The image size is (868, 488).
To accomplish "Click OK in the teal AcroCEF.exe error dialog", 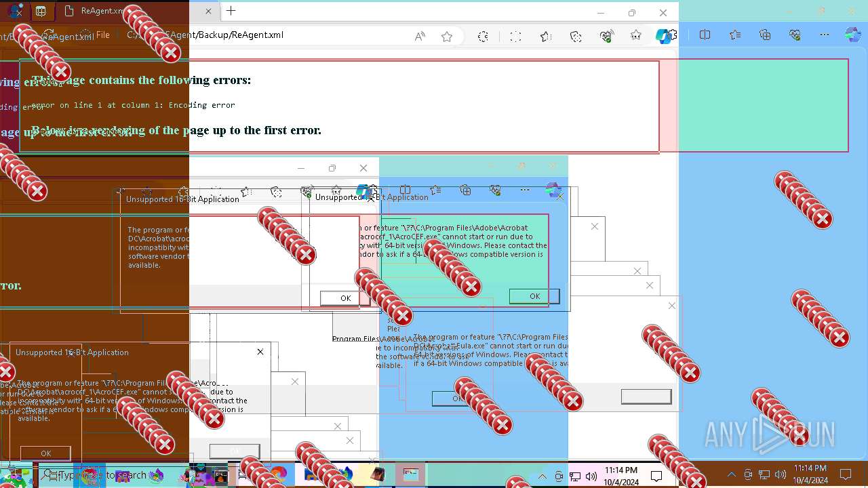I will tap(534, 296).
